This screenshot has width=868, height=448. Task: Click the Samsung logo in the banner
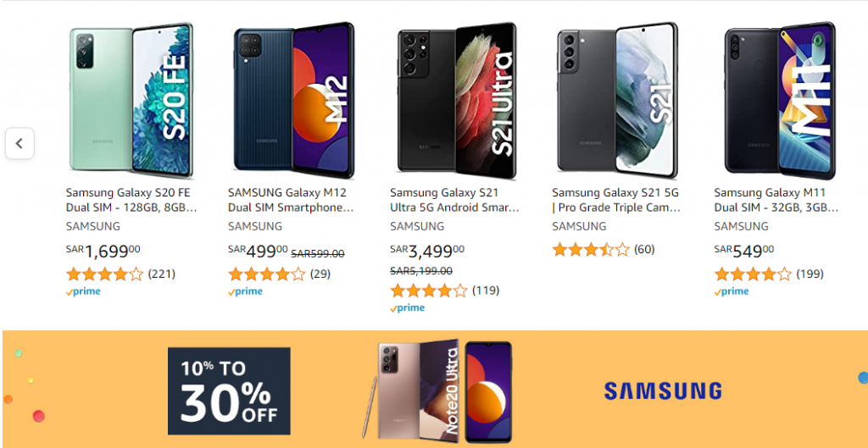tap(663, 391)
